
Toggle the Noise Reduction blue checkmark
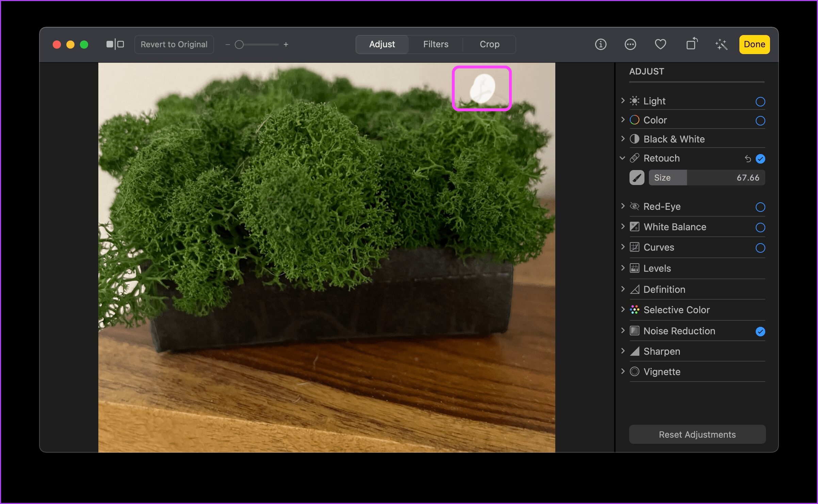[759, 331]
